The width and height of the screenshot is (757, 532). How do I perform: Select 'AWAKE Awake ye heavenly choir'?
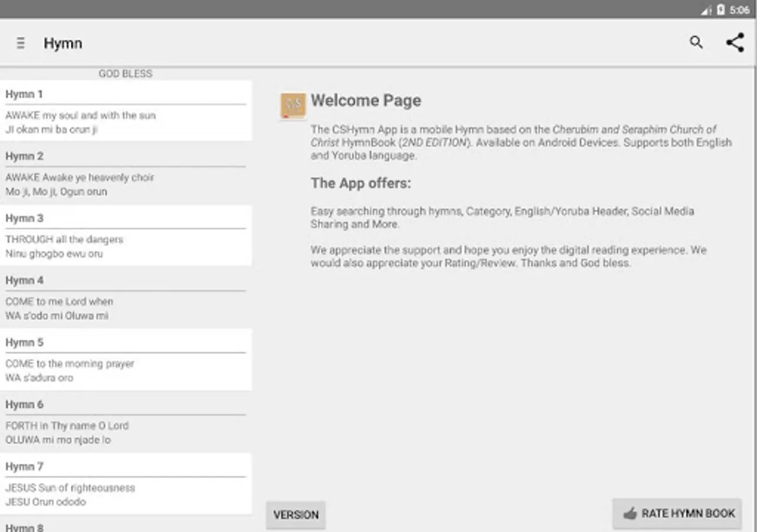click(x=80, y=177)
